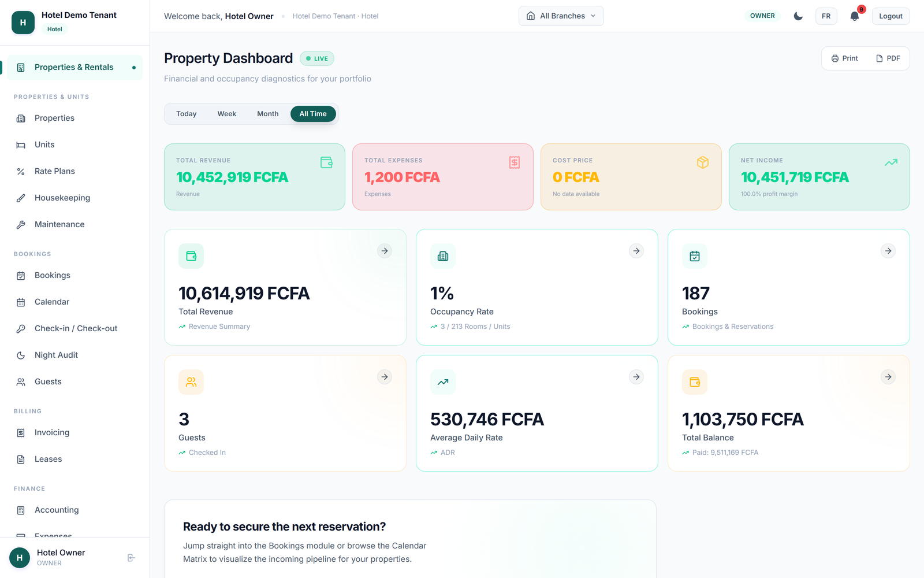The image size is (924, 578).
Task: Select the All Time period tab
Action: pos(313,114)
